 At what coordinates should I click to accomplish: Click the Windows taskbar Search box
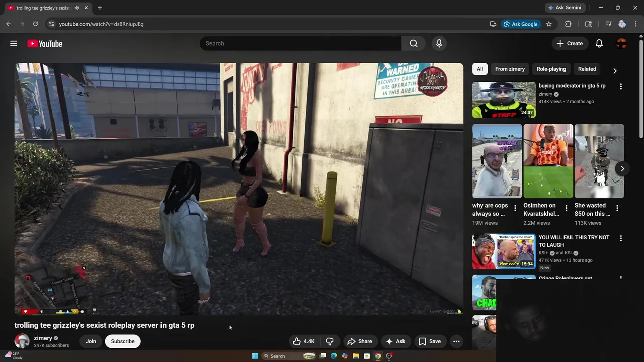tap(289, 356)
